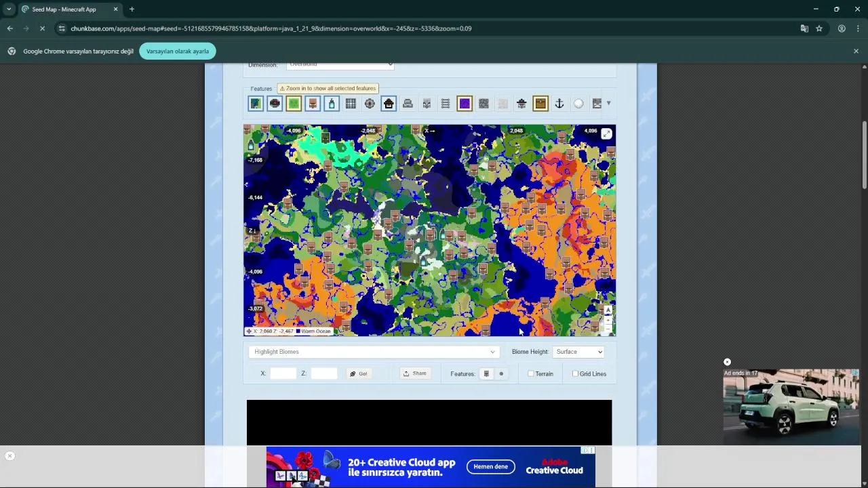Viewport: 868px width, 488px height.
Task: Toggle the Biomes map feature icon
Action: click(256, 104)
